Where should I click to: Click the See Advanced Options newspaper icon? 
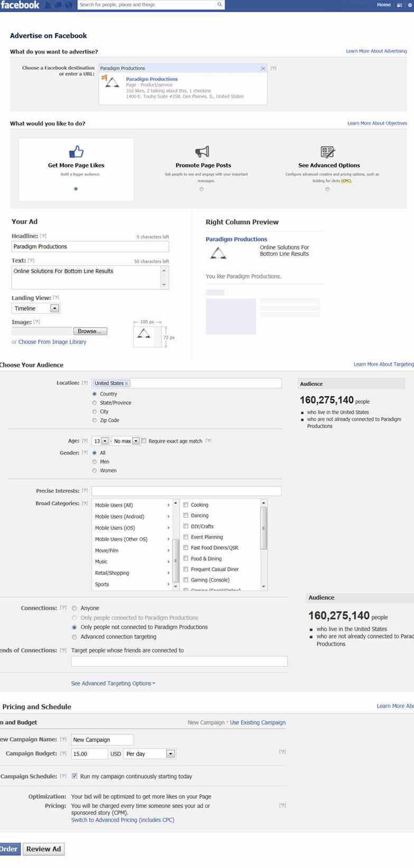(x=328, y=152)
